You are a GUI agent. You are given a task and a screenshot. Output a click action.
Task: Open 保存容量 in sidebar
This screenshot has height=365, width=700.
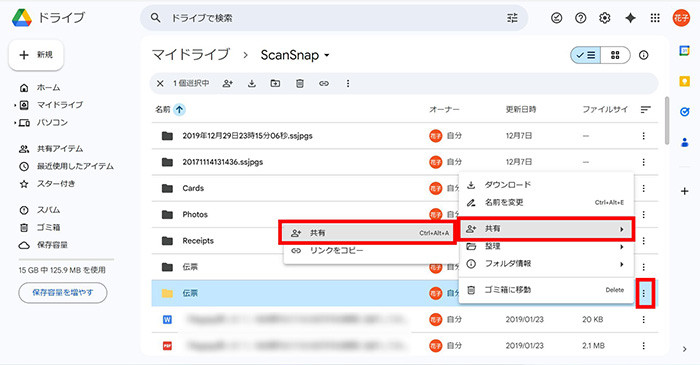pos(52,245)
